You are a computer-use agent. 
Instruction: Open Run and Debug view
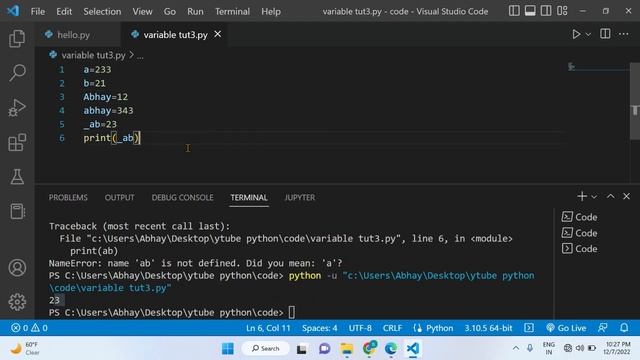tap(17, 108)
